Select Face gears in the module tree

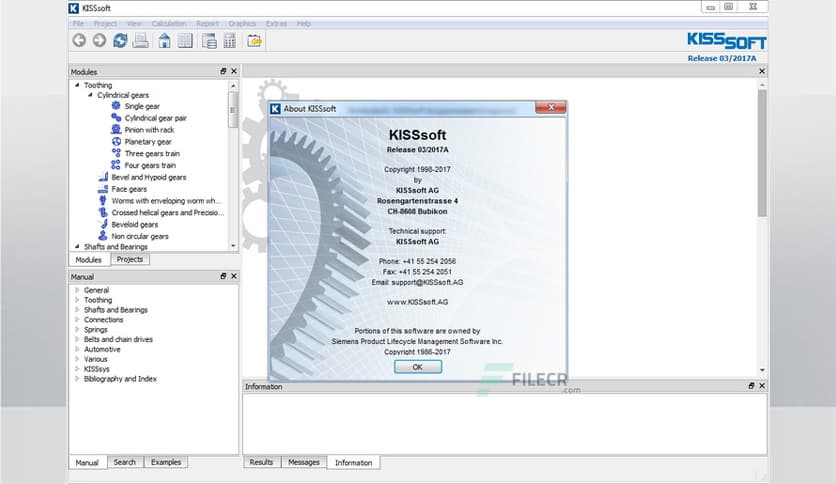click(x=129, y=189)
